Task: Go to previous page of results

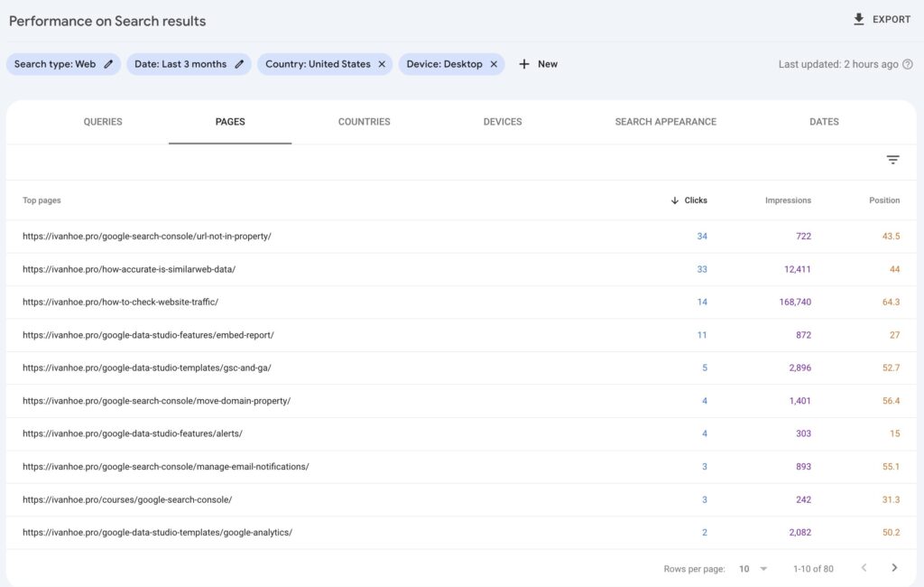Action: 864,568
